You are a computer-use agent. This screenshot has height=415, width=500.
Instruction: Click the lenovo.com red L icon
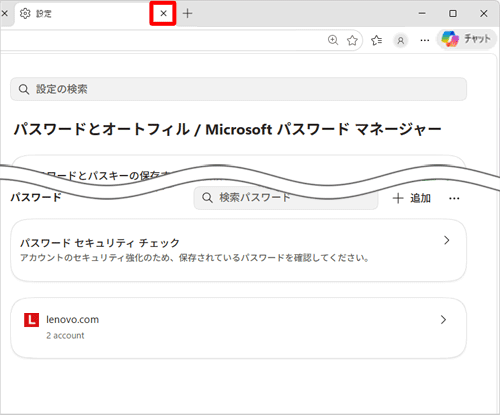pyautogui.click(x=31, y=320)
